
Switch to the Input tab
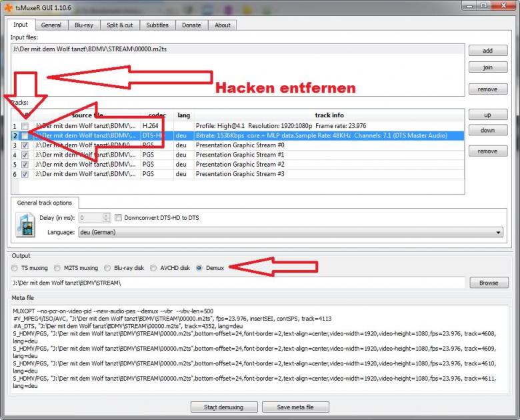(21, 25)
